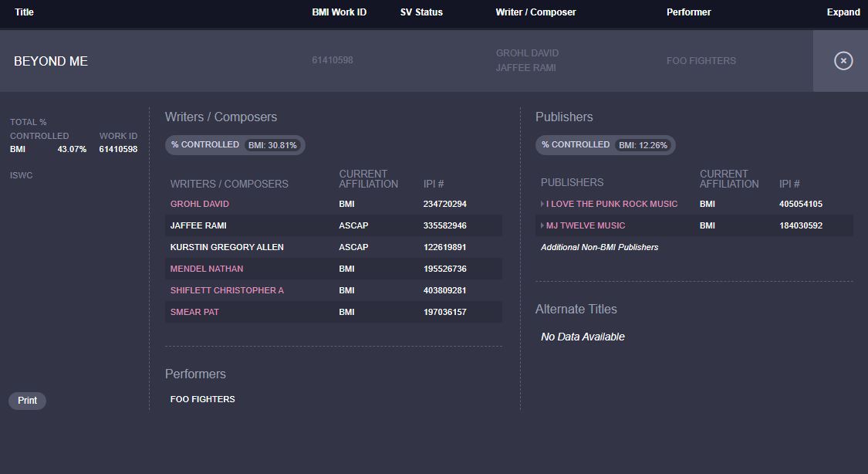Click the BMI Work ID column header
The height and width of the screenshot is (474, 868).
(339, 12)
